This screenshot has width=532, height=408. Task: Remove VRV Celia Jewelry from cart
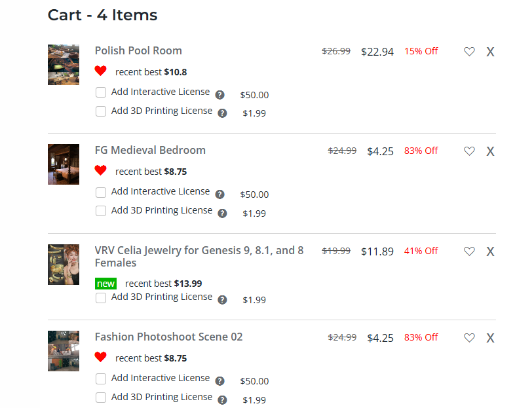tap(490, 251)
